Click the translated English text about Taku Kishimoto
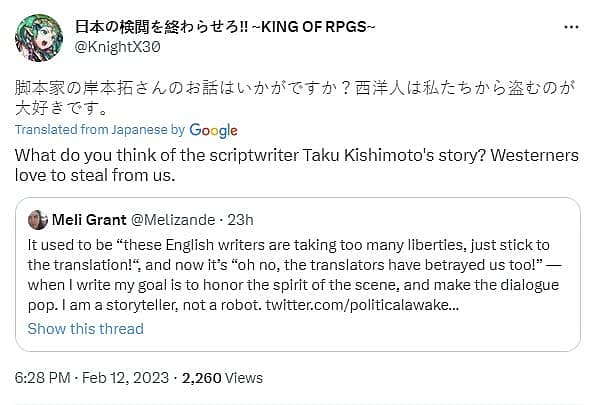This screenshot has height=405, width=595. pyautogui.click(x=297, y=165)
